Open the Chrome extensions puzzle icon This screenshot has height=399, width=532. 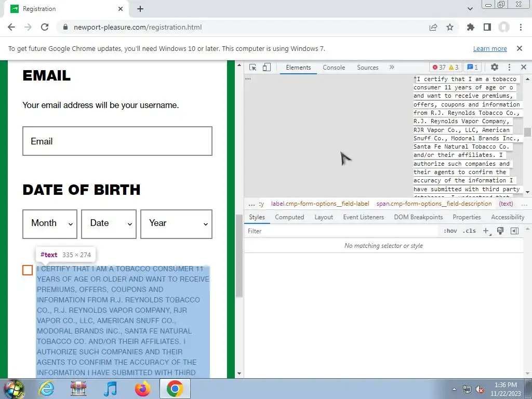pos(471,27)
